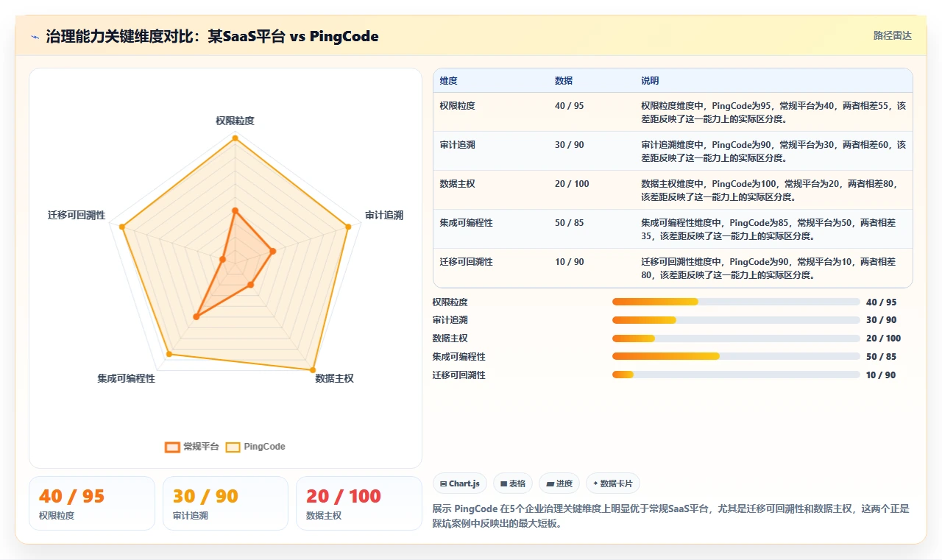
Task: Click the 40 / 95 权限粒度 stat card
Action: coord(92,503)
